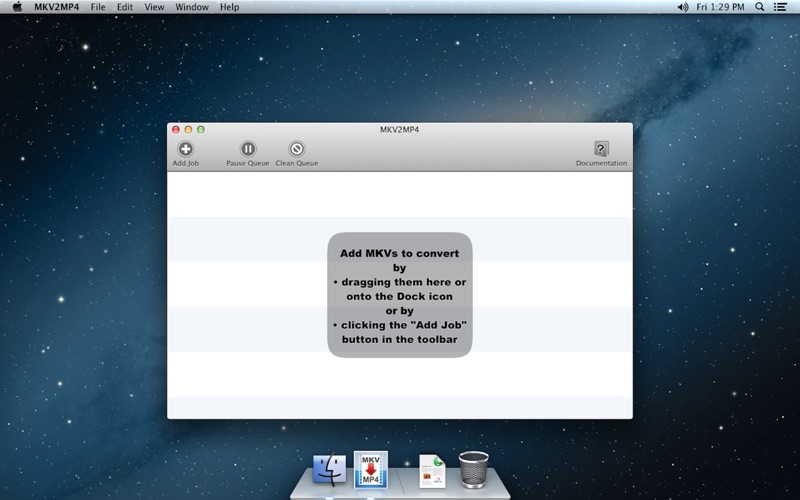This screenshot has width=800, height=500.
Task: Open the Apple menu
Action: click(x=16, y=7)
